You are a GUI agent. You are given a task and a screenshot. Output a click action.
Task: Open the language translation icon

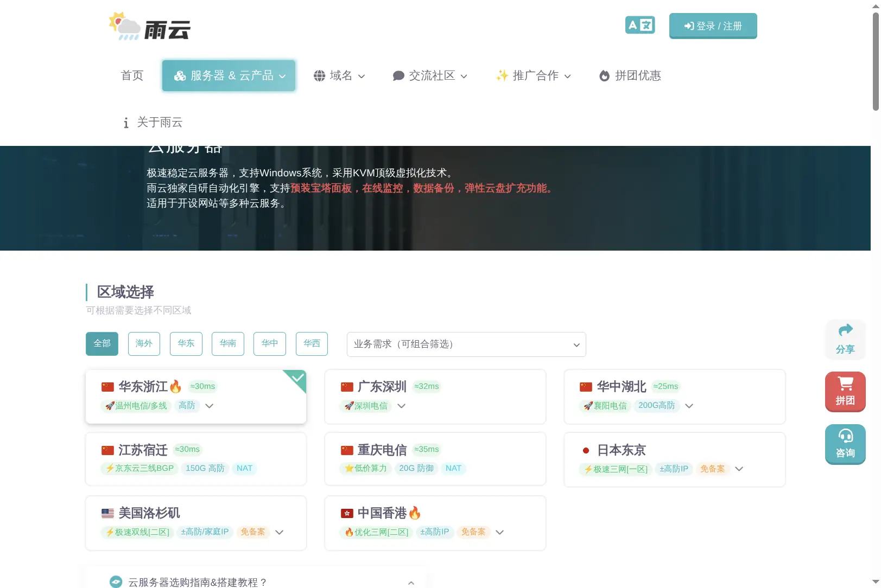[x=640, y=25]
